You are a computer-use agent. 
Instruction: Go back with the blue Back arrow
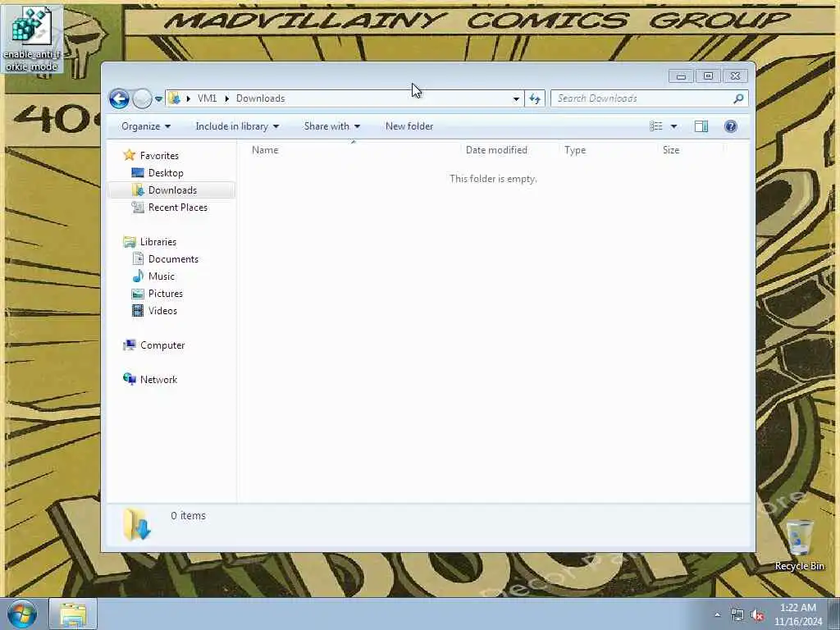point(119,98)
